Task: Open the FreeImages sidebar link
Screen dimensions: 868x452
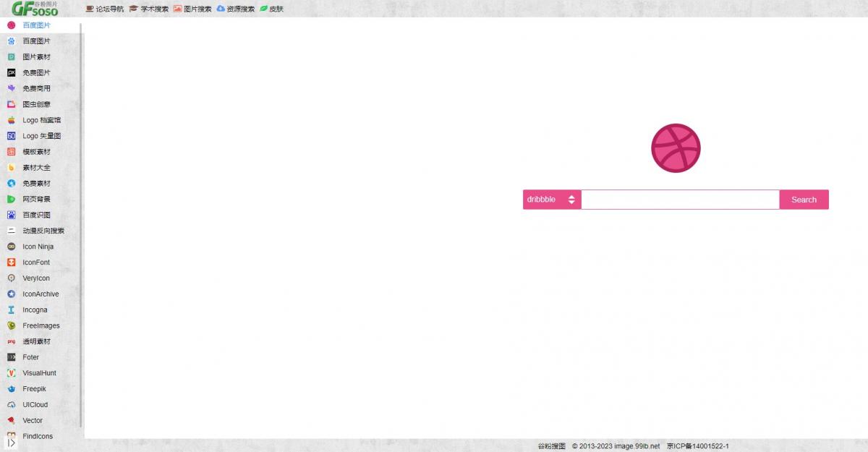Action: 41,326
